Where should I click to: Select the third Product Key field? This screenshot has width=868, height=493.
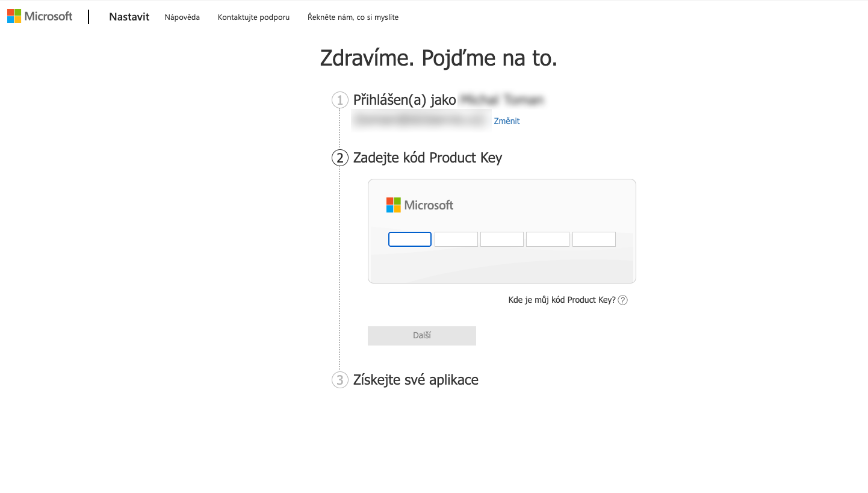pyautogui.click(x=502, y=240)
